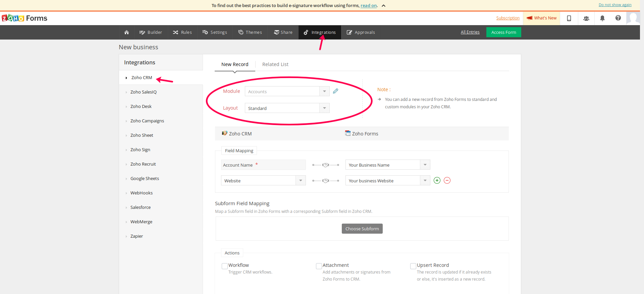Open the users/team icon
The height and width of the screenshot is (294, 644).
(586, 18)
